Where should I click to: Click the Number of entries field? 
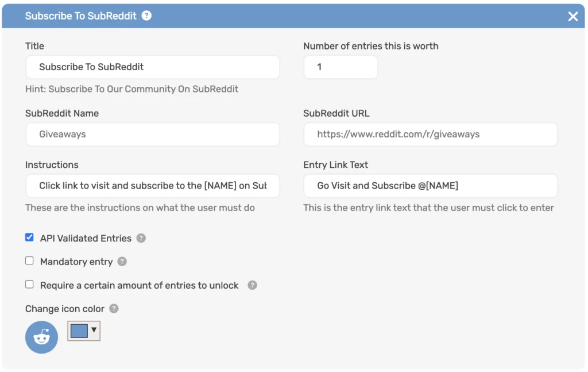340,67
